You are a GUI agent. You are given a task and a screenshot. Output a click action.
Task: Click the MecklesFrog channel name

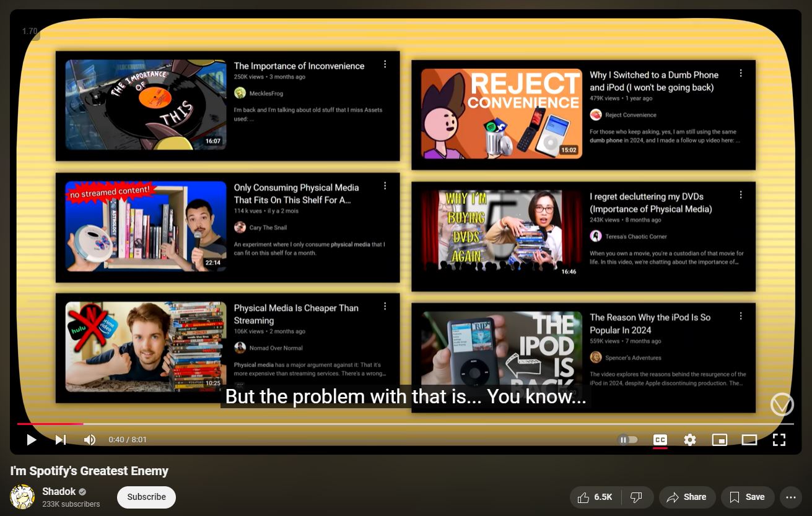[x=267, y=94]
